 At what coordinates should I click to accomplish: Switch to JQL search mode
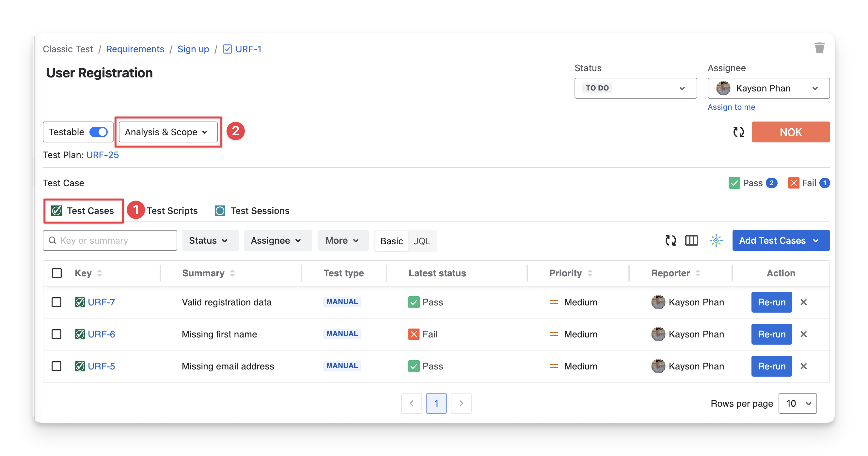[x=421, y=241]
